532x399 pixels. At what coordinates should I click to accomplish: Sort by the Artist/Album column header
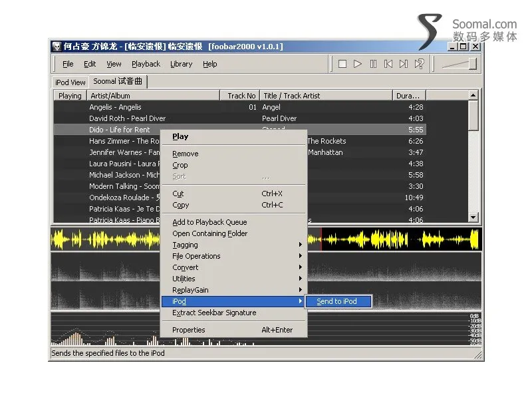[153, 96]
